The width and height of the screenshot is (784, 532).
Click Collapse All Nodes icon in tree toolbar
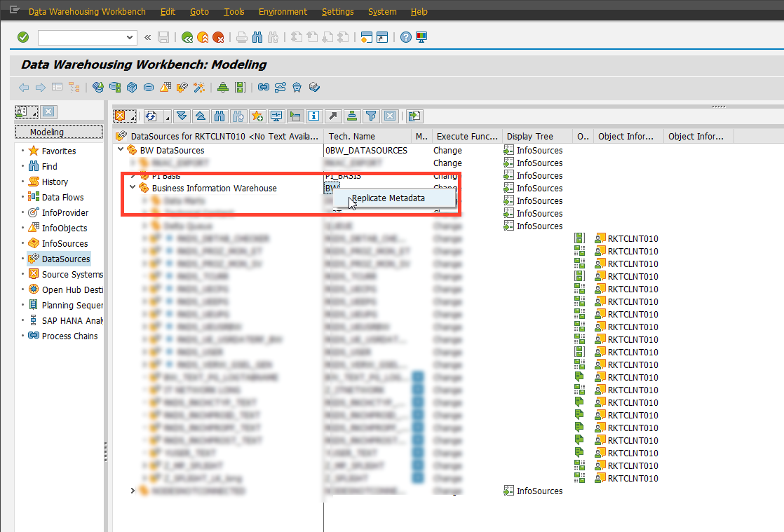click(200, 116)
